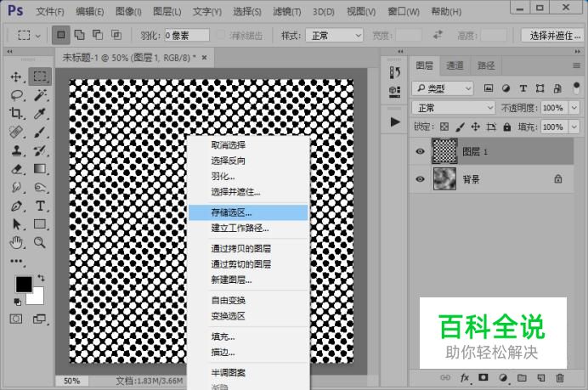
Task: Open the 窗口(W) menu
Action: click(x=404, y=12)
